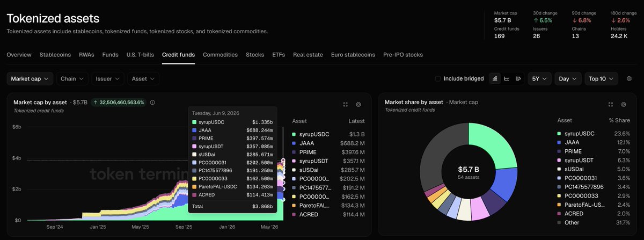Select the Credit funds tab

coord(178,55)
